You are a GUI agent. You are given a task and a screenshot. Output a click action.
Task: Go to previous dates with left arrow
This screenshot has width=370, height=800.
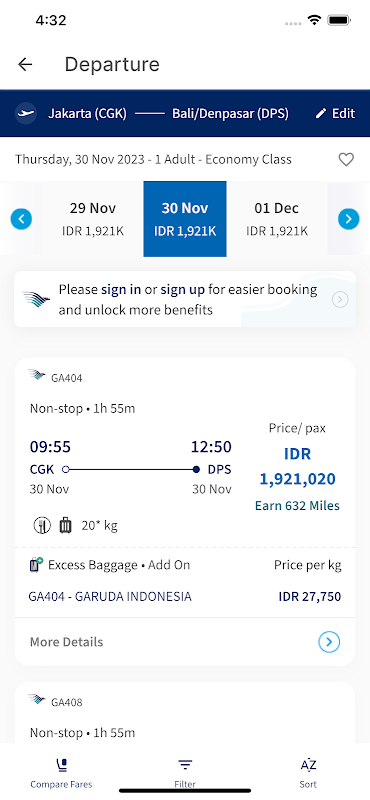coord(21,219)
